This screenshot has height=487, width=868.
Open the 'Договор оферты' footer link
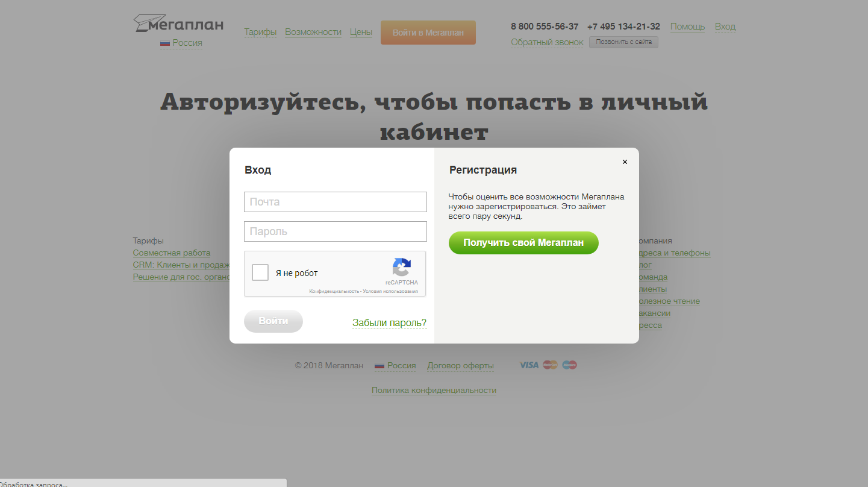[460, 365]
